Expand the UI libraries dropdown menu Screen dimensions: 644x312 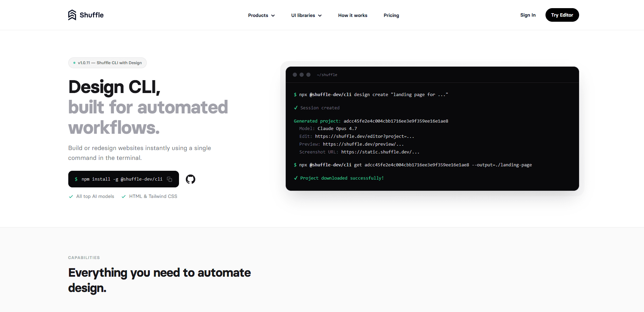coord(306,15)
